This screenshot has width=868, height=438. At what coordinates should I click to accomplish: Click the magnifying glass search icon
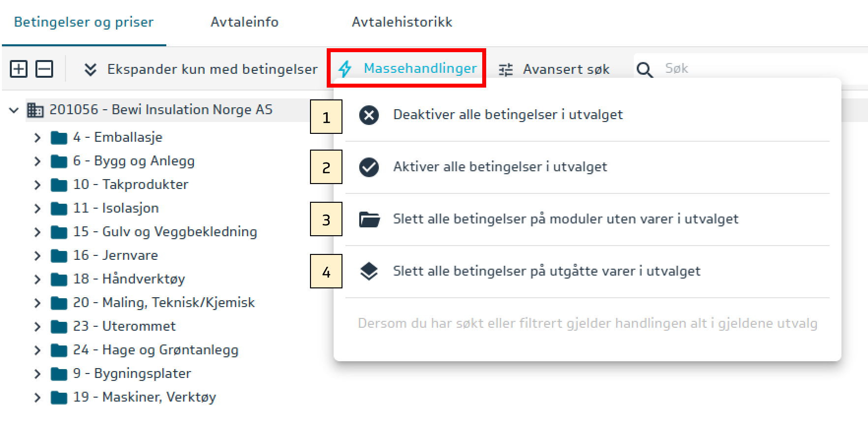[x=645, y=69]
